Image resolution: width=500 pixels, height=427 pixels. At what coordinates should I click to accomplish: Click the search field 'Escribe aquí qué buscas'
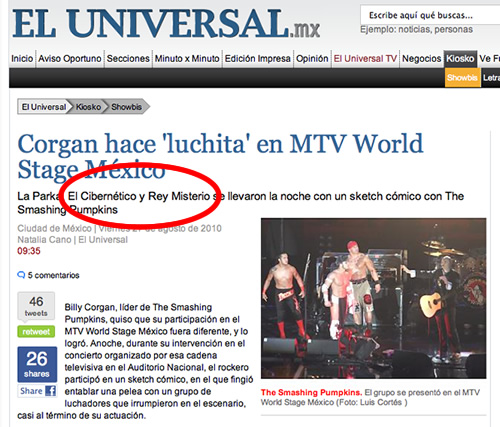[430, 15]
